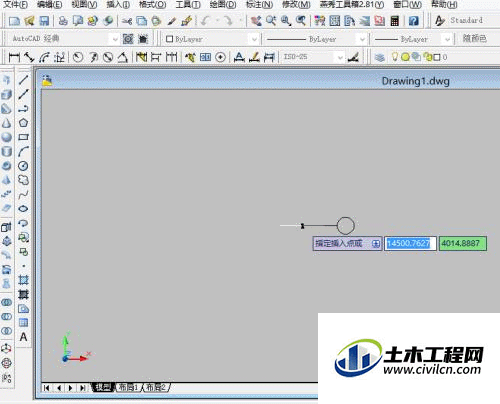
Task: Open the 工具(T) menu
Action: tap(188, 5)
